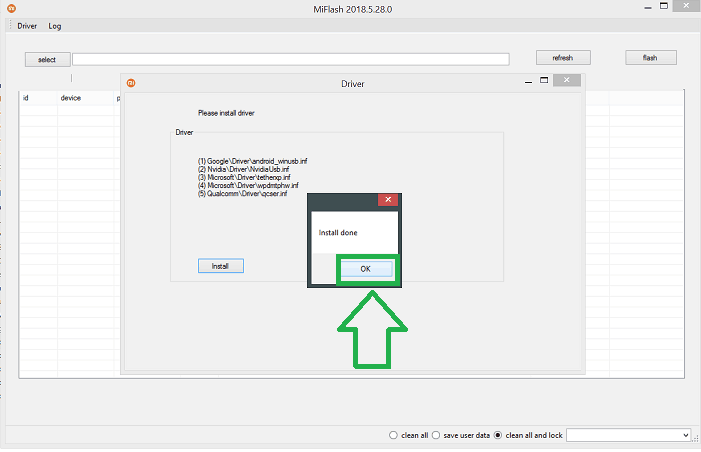Click the ROM path input field
Viewport: 701px width, 452px height.
point(291,59)
